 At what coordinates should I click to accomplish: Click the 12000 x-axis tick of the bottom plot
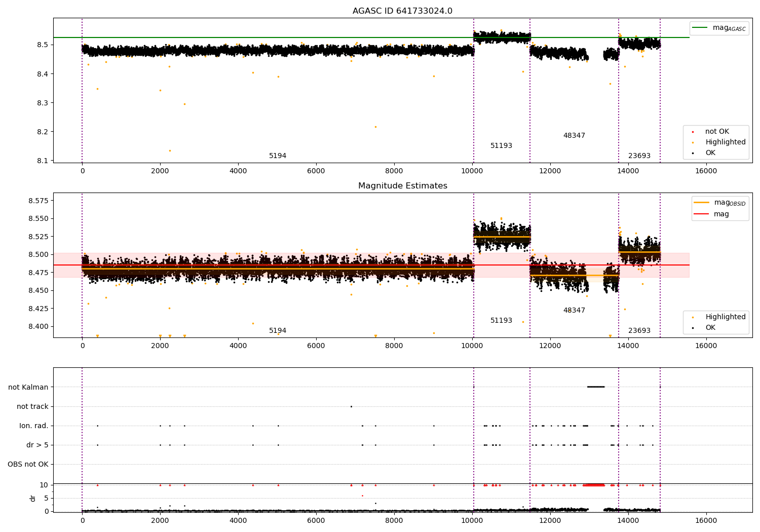[550, 521]
